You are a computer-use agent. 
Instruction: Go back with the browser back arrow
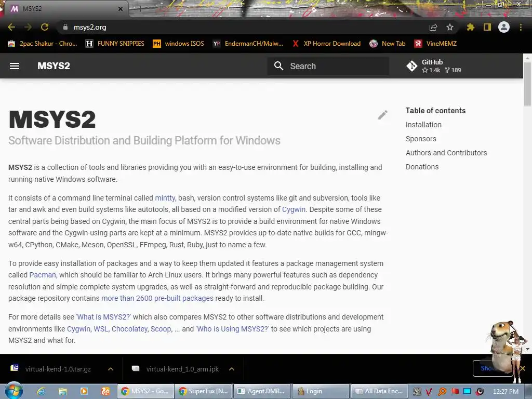[x=11, y=27]
